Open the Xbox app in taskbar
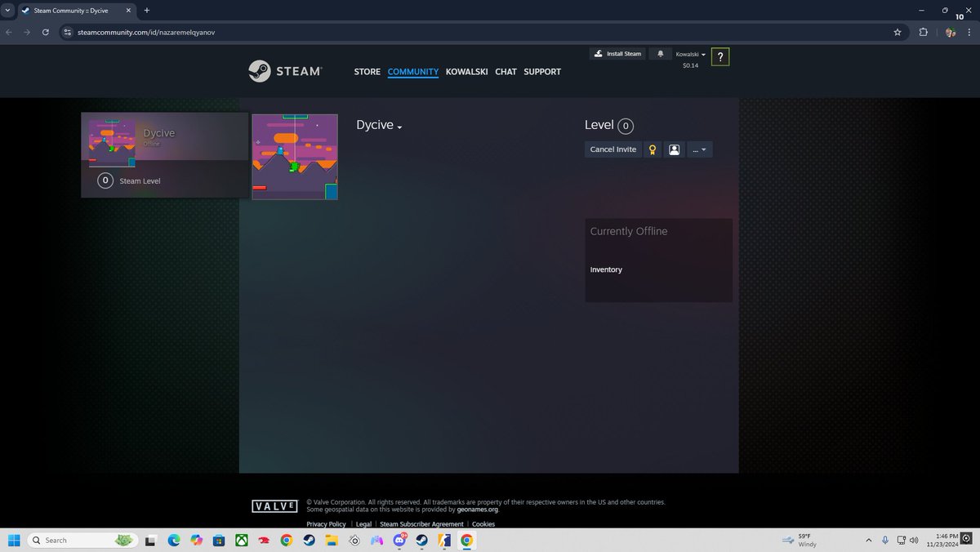980x552 pixels. coord(242,540)
